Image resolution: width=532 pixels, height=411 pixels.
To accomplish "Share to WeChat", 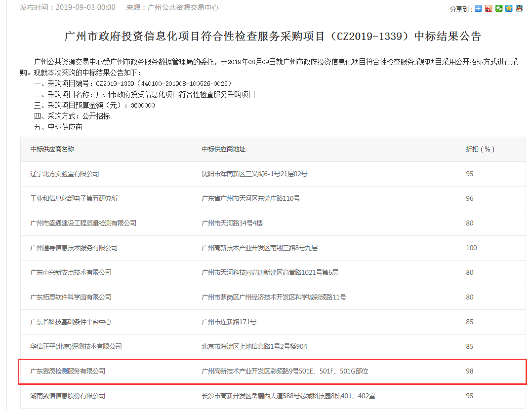I will (x=498, y=8).
